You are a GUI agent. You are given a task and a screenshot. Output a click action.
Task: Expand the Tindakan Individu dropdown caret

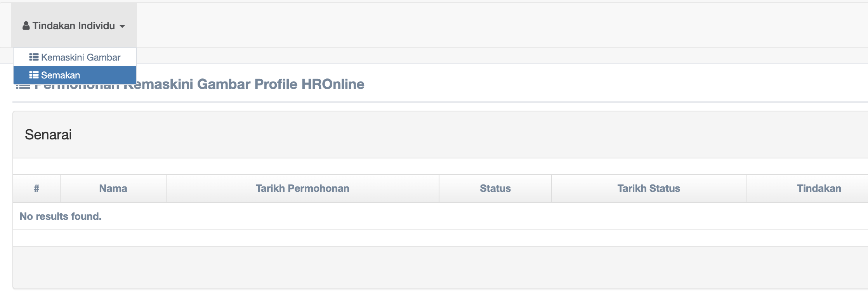tap(122, 26)
